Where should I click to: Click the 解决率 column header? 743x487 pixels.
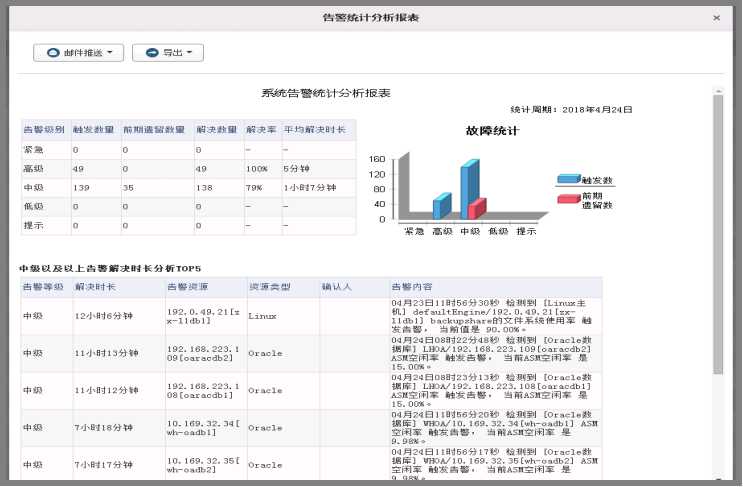261,129
